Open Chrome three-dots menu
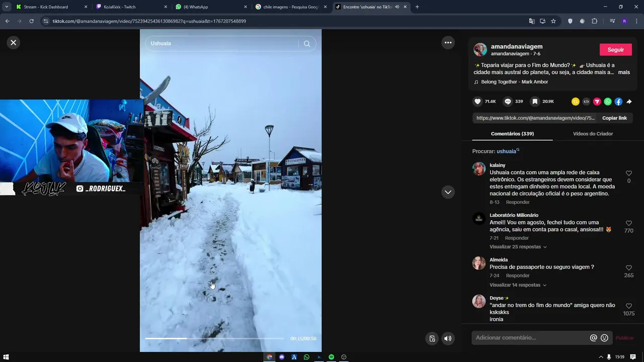 point(637,21)
